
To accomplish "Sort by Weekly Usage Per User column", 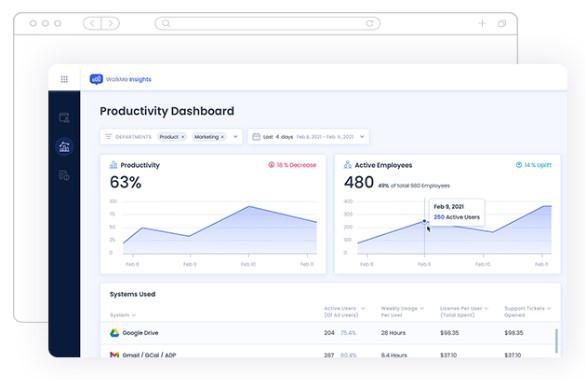I will point(402,311).
